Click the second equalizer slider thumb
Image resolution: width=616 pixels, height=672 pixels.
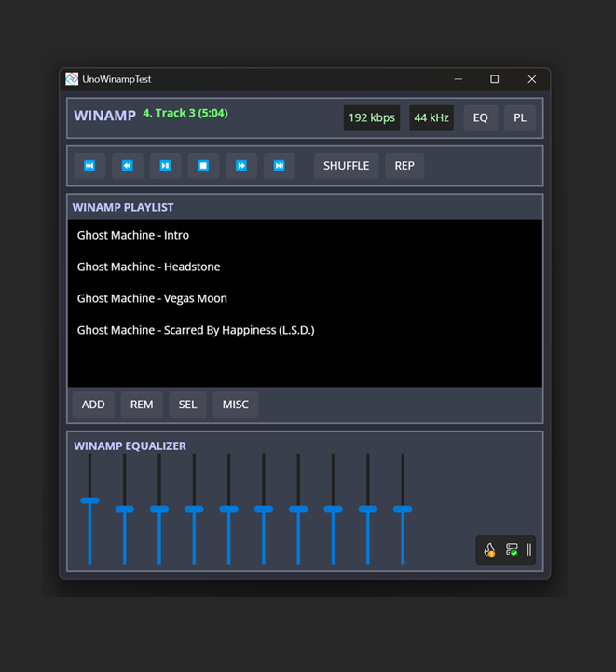tap(125, 509)
